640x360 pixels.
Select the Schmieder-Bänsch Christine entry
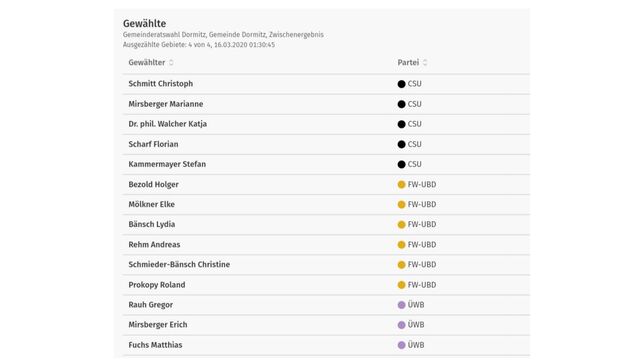click(x=326, y=264)
